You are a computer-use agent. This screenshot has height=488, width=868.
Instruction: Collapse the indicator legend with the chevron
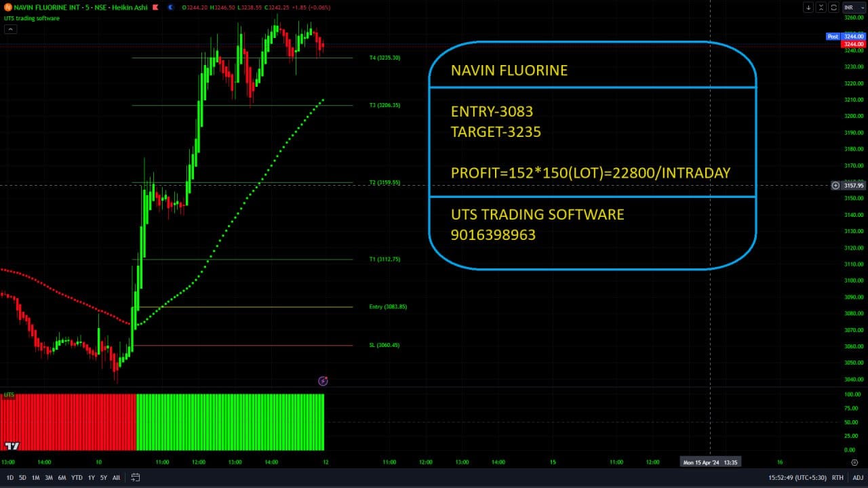[x=11, y=29]
